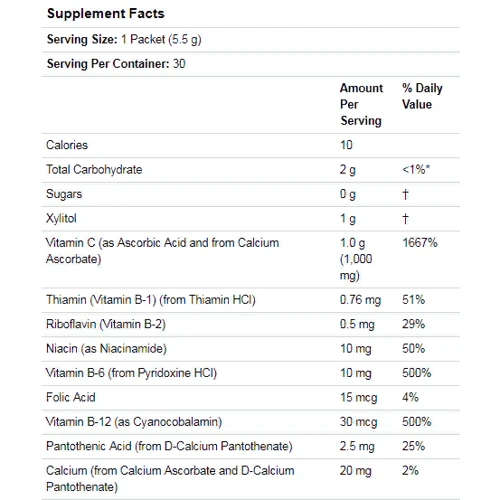Click the Supplement Facts heading

pyautogui.click(x=106, y=14)
